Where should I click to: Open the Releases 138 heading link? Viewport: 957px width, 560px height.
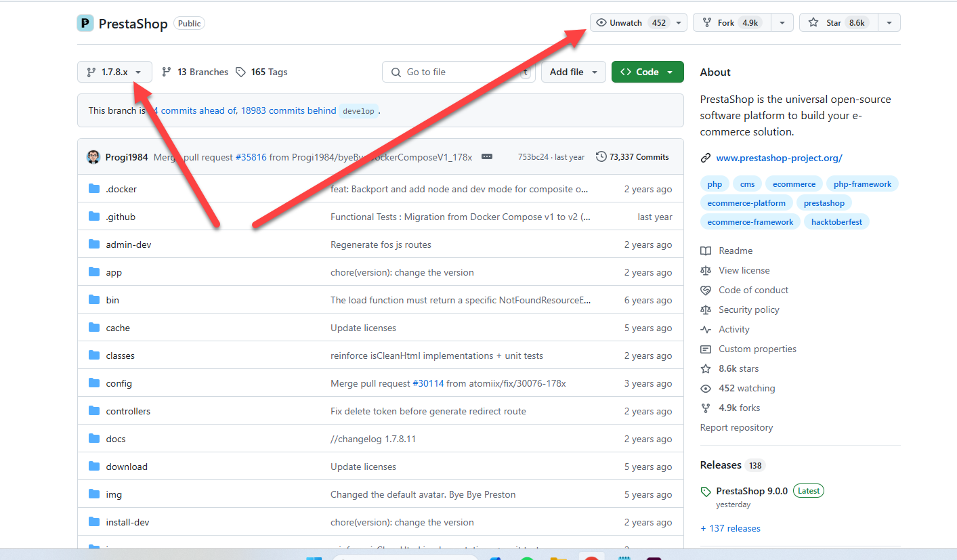732,465
